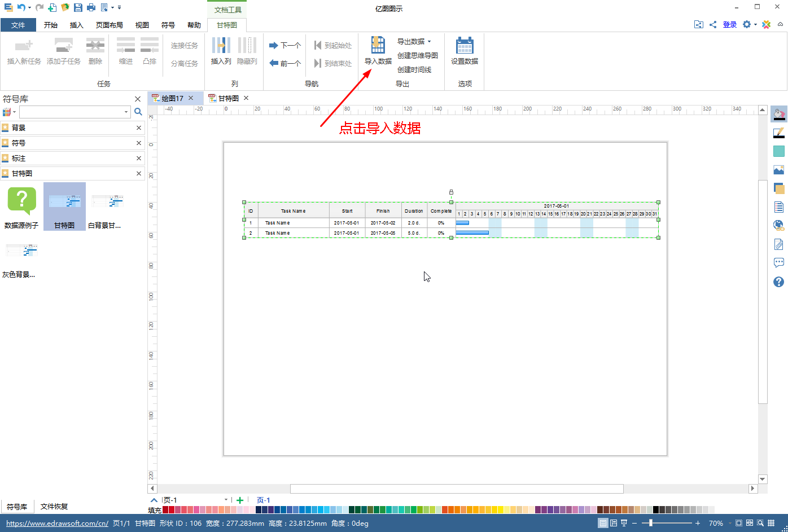Open the fill paint bucket panel on right sidebar
The image size is (788, 532).
[x=779, y=114]
